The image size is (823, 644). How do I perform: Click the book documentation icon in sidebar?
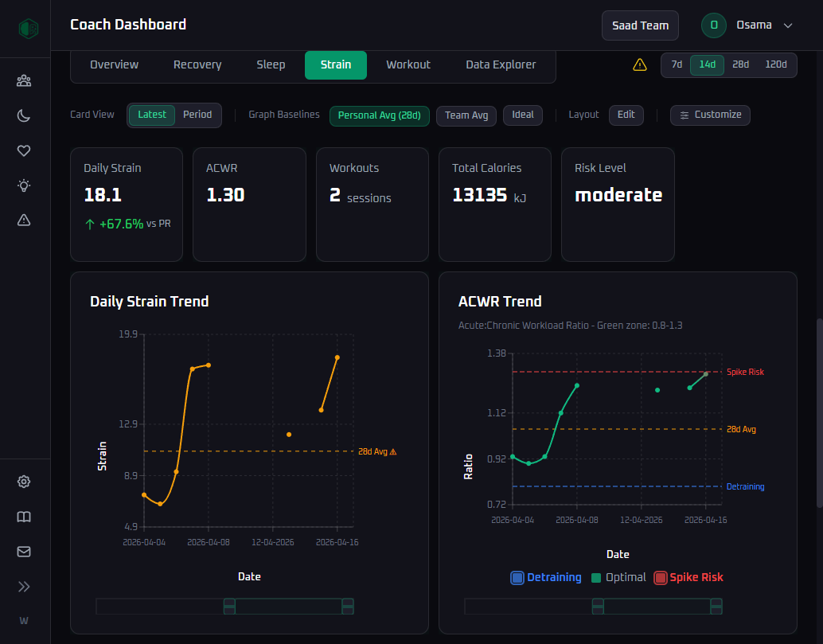[x=24, y=517]
